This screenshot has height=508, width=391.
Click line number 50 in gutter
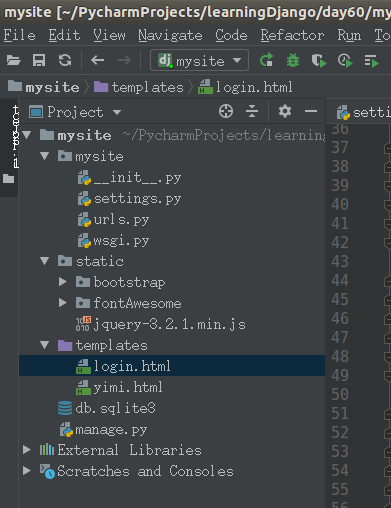(340, 394)
